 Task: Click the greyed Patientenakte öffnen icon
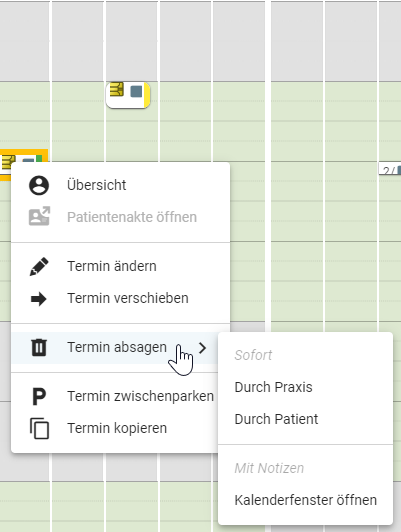coord(39,216)
